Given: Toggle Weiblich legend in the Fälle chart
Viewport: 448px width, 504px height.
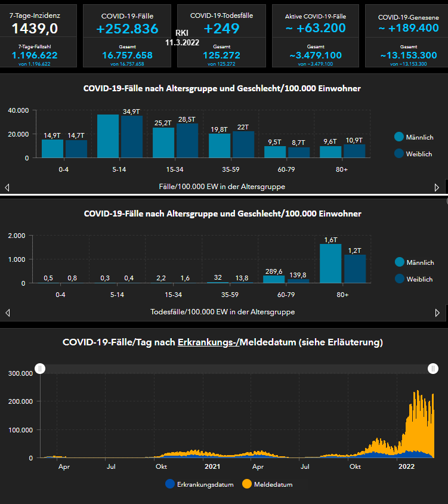Looking at the screenshot, I should [414, 154].
